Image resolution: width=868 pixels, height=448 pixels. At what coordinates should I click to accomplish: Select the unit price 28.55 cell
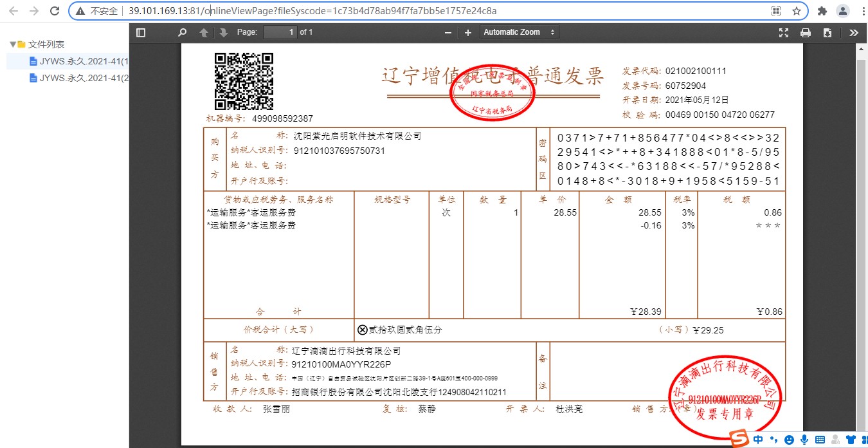[565, 212]
